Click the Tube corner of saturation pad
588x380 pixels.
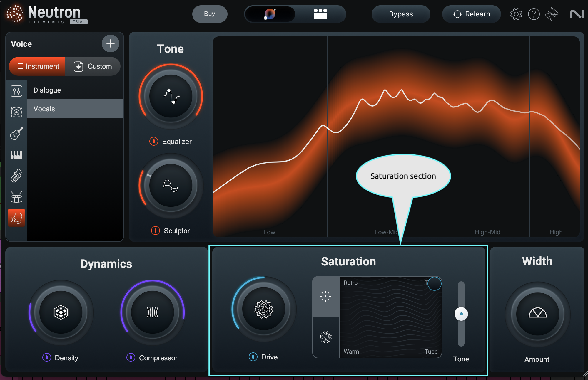(x=431, y=351)
